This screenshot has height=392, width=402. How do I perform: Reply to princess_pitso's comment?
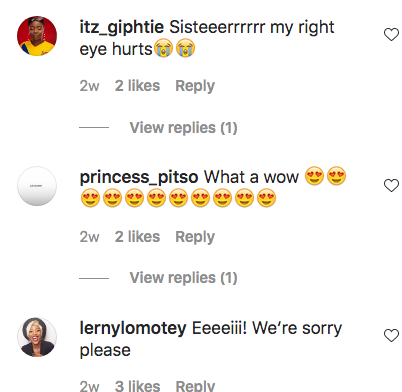coord(195,237)
